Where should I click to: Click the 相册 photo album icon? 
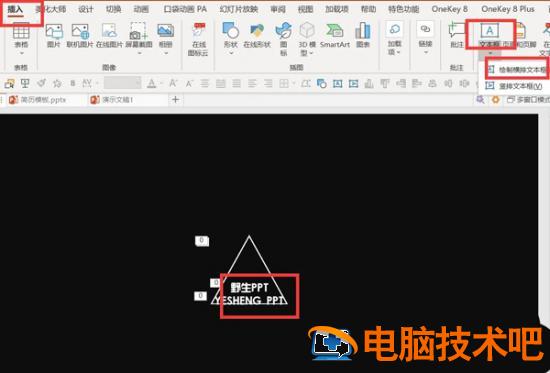pyautogui.click(x=166, y=31)
